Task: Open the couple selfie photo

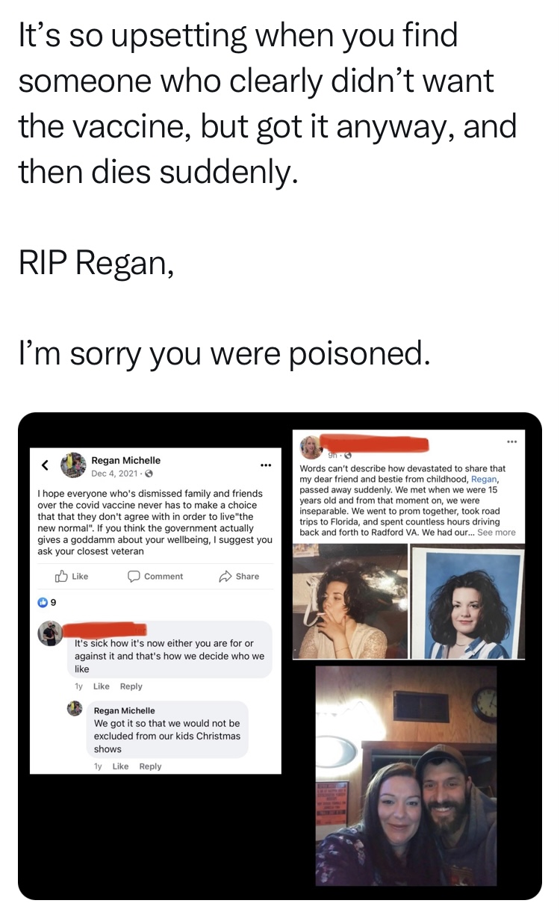Action: point(406,775)
